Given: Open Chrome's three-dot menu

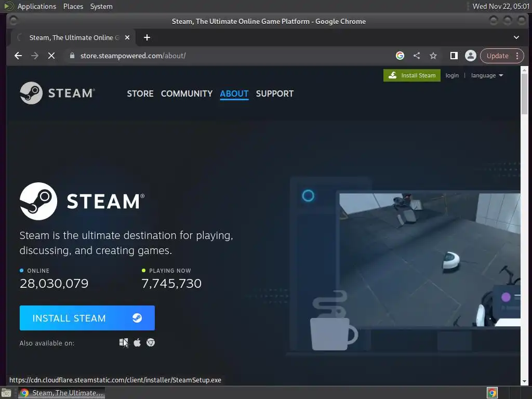Looking at the screenshot, I should coord(517,56).
